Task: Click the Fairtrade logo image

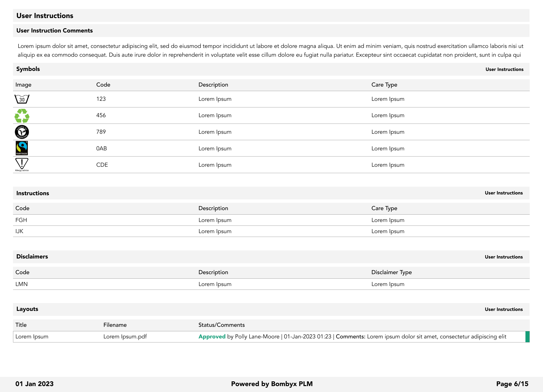Action: coord(22,148)
